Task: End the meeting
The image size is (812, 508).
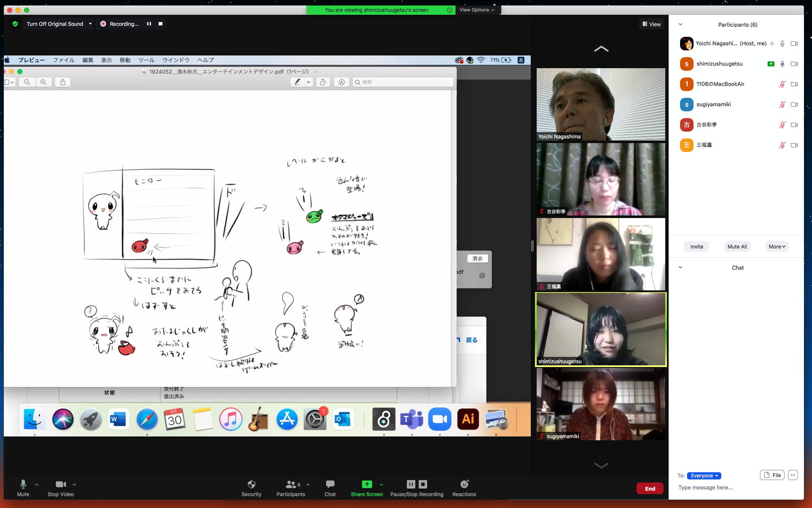Action: pos(650,489)
